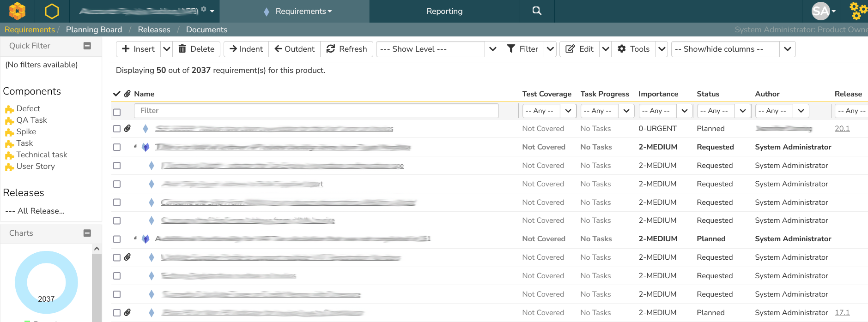868x322 pixels.
Task: Check the 0-URGENT requirement row checkbox
Action: tap(117, 129)
